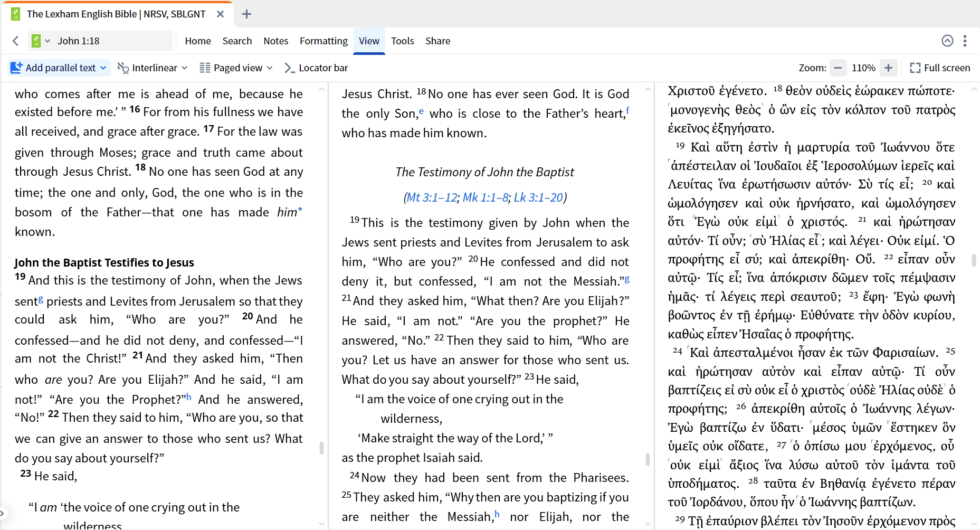Viewport: 980px width, 530px height.
Task: Open cross-reference Mk 1:1–8
Action: [486, 197]
